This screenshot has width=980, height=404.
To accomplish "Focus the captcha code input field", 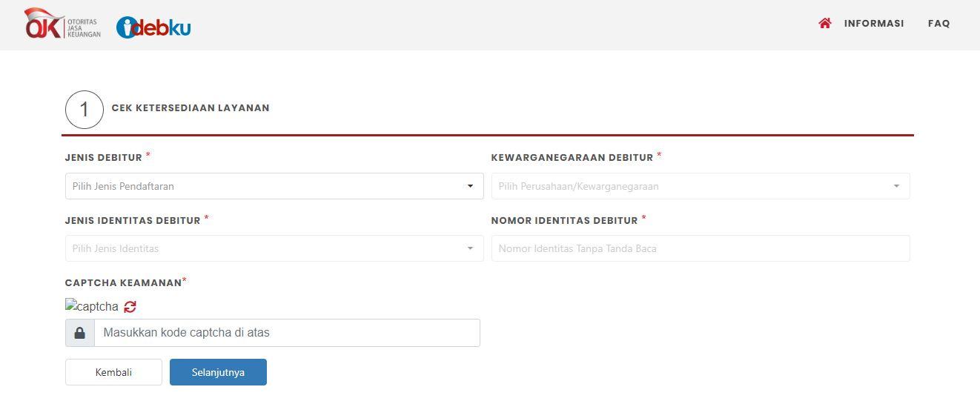I will pos(287,333).
